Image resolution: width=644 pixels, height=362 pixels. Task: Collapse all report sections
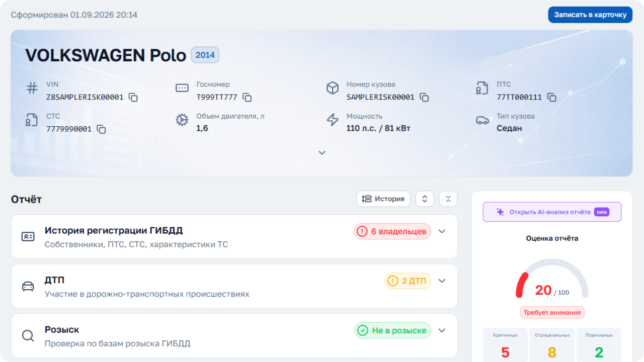click(448, 199)
